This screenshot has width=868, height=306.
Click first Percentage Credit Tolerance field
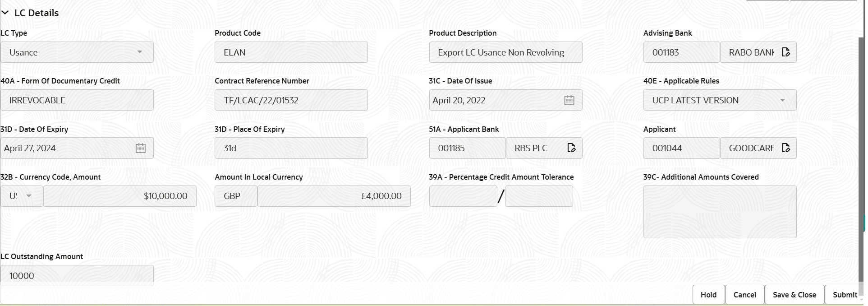point(463,196)
